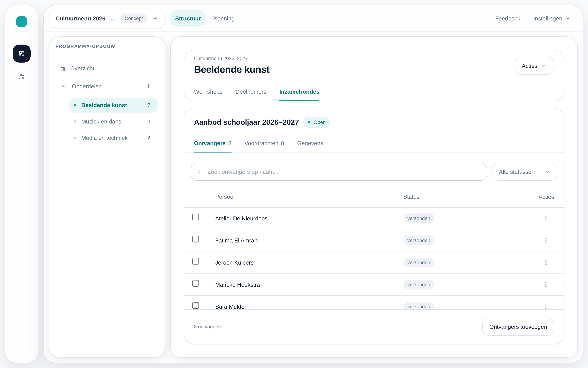Click the verzonden badge for Jeroen Kuipers

coord(419,262)
